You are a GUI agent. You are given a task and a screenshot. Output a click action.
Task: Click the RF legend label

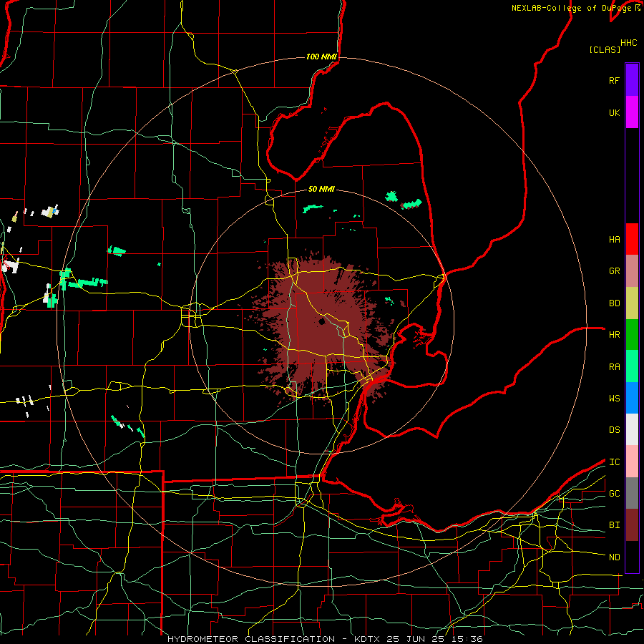click(x=614, y=80)
